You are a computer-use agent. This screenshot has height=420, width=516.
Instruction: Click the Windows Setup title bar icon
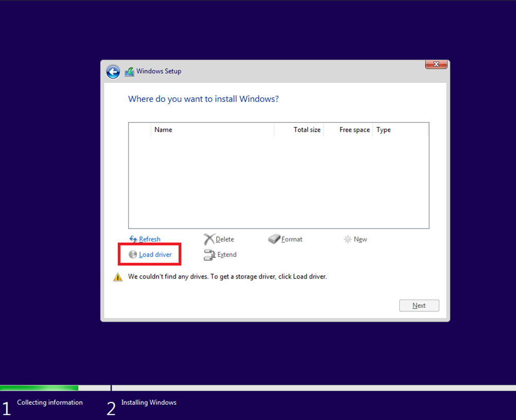click(x=130, y=72)
